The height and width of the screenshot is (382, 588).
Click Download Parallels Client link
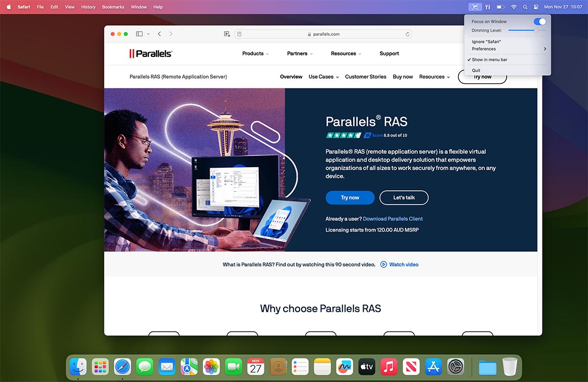(x=393, y=219)
